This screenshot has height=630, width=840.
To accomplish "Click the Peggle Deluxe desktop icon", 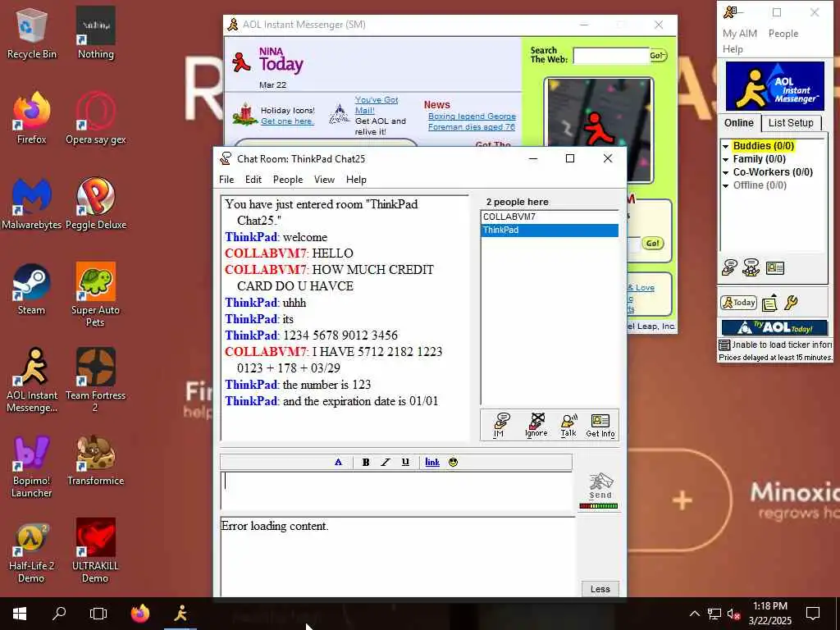I will click(95, 203).
